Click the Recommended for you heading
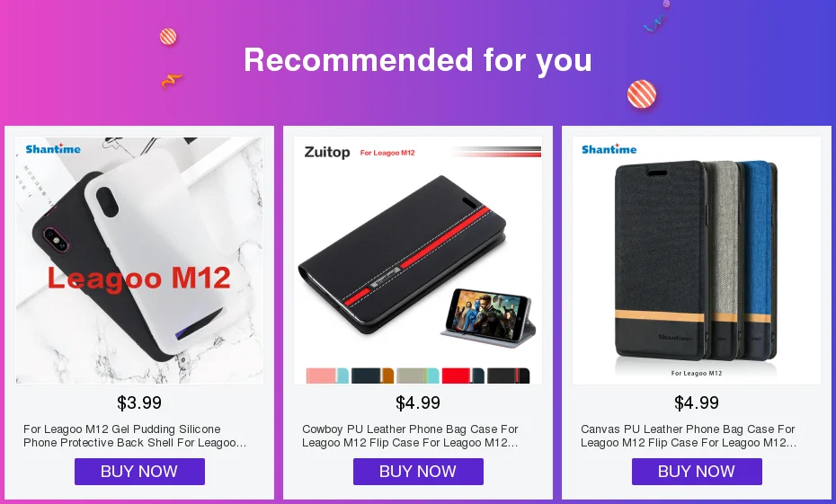Screen dimensions: 836x504 pos(418,59)
